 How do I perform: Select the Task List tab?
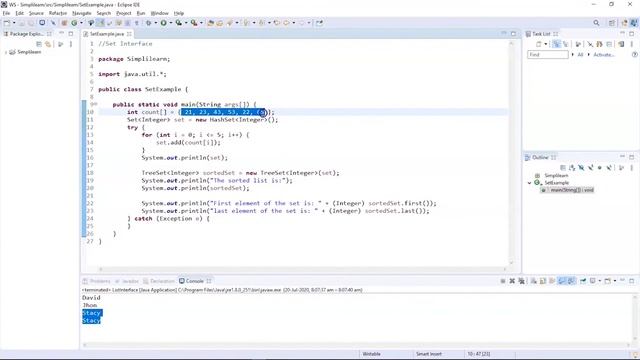pos(541,34)
